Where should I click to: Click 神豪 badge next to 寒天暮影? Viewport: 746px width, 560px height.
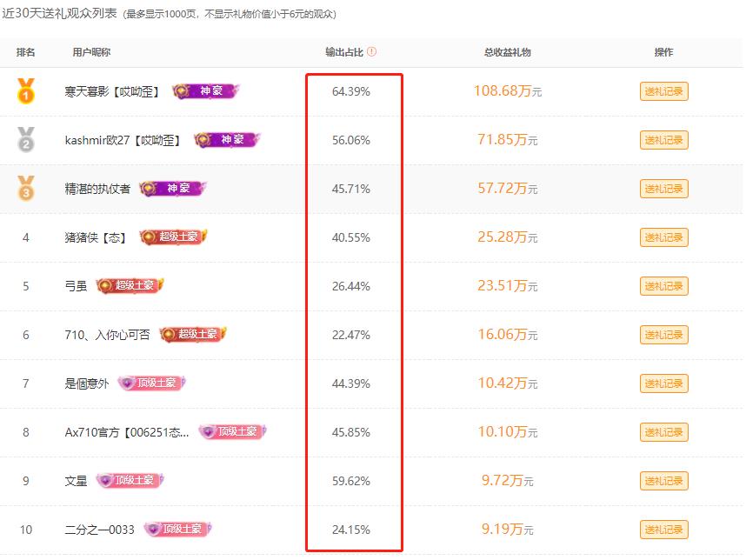(205, 91)
